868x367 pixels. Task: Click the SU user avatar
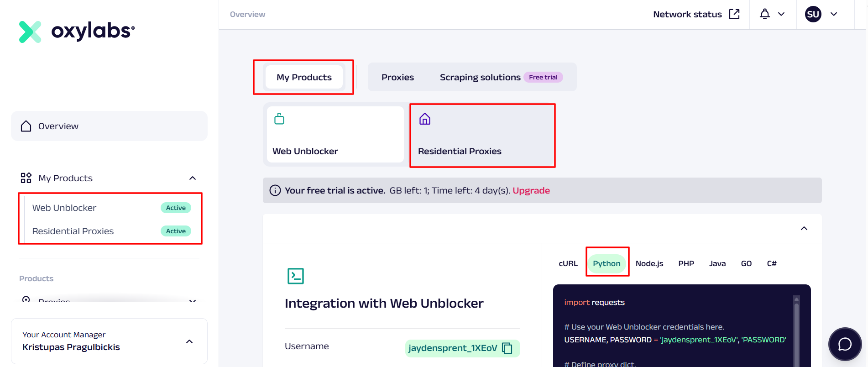813,14
